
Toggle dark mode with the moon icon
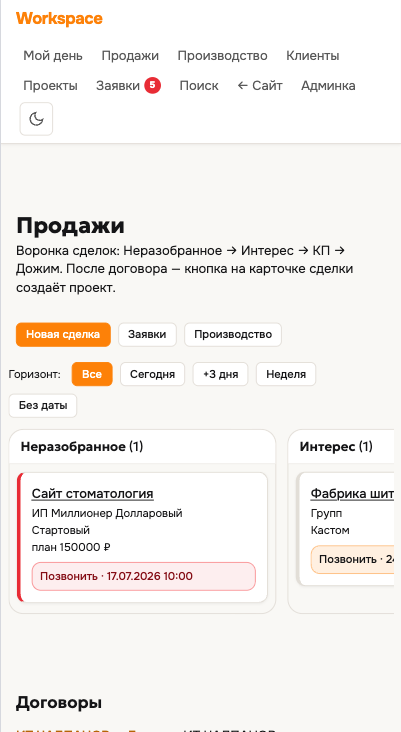click(36, 119)
